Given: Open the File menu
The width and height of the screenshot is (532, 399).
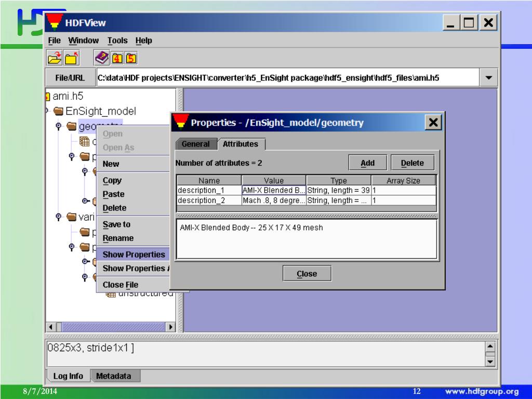Looking at the screenshot, I should point(54,41).
